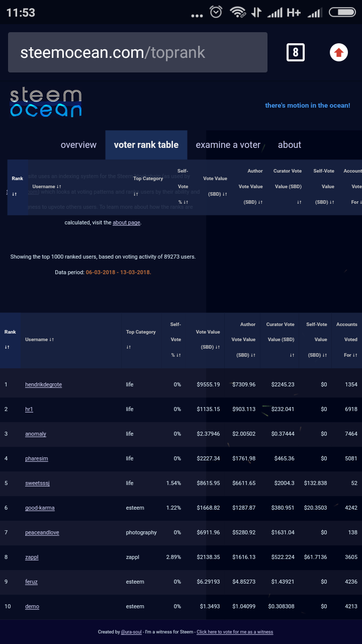Screen dimensions: 362x644
Task: Select the $7309.96 author vote value
Action: point(244,384)
